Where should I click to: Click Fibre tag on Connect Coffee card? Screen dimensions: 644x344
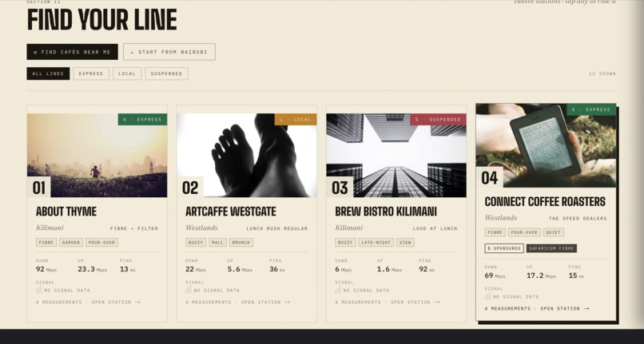pyautogui.click(x=495, y=232)
